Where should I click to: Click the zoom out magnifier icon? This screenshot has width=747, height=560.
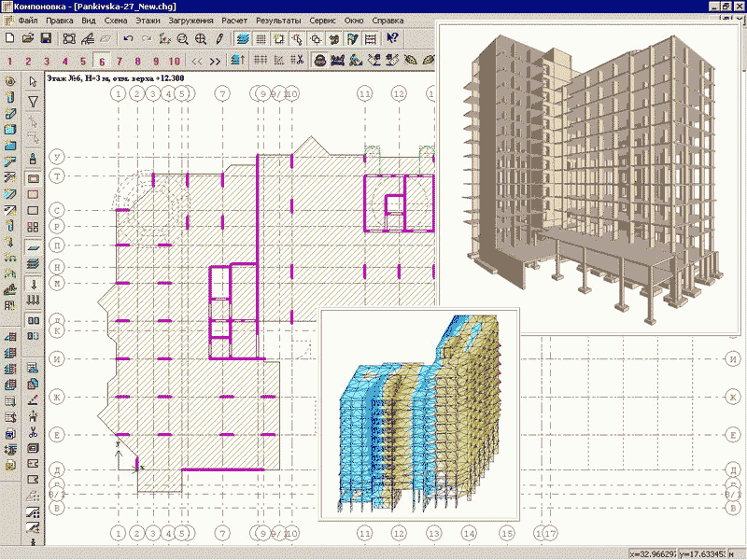(x=182, y=38)
